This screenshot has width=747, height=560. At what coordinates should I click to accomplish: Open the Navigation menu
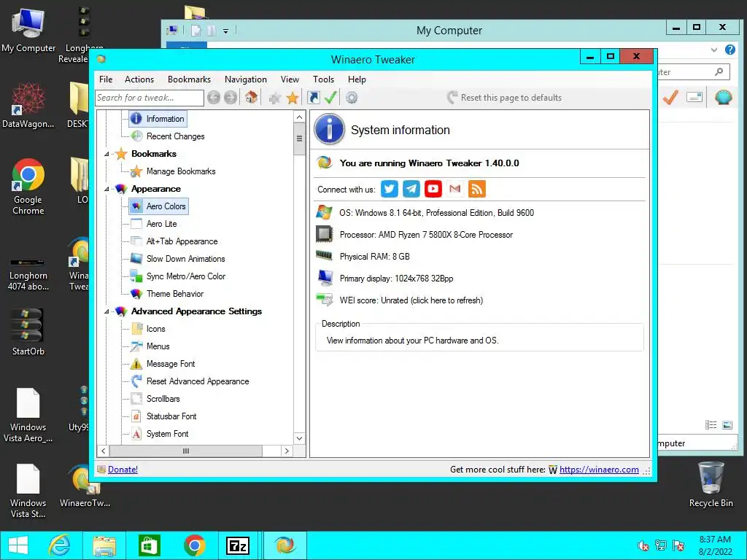245,79
